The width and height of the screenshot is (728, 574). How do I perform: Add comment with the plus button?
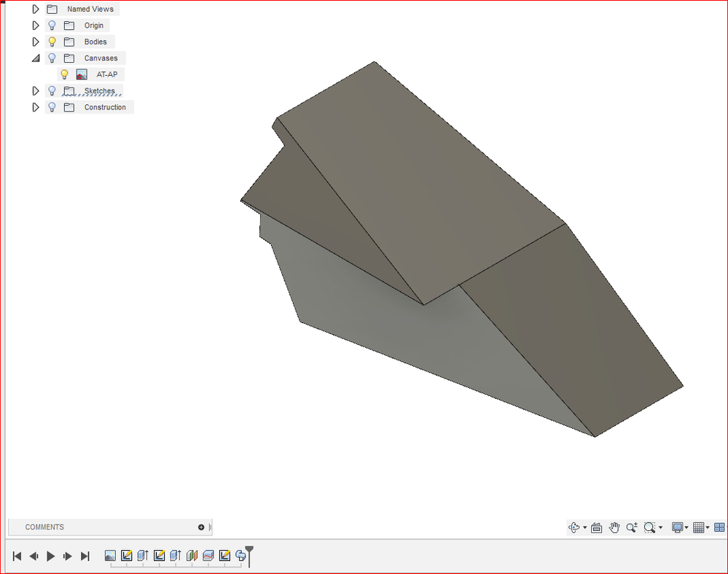pos(201,527)
